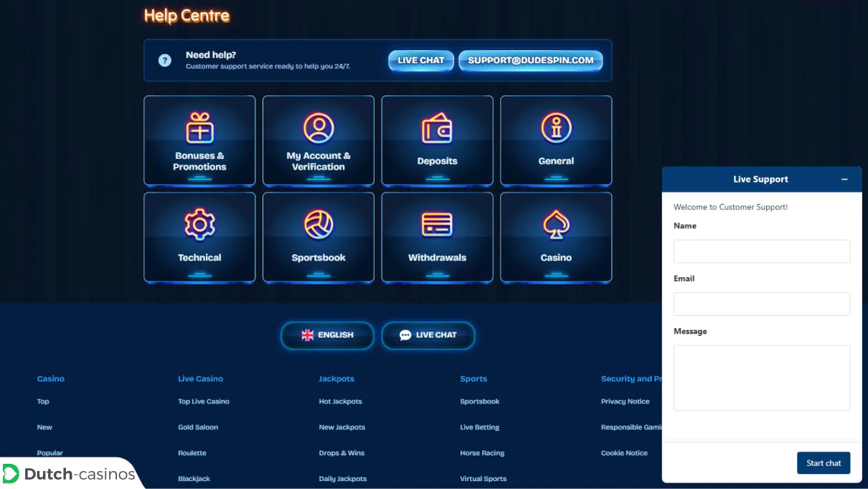Open the New link under Casino
Image resolution: width=868 pixels, height=489 pixels.
pyautogui.click(x=44, y=427)
